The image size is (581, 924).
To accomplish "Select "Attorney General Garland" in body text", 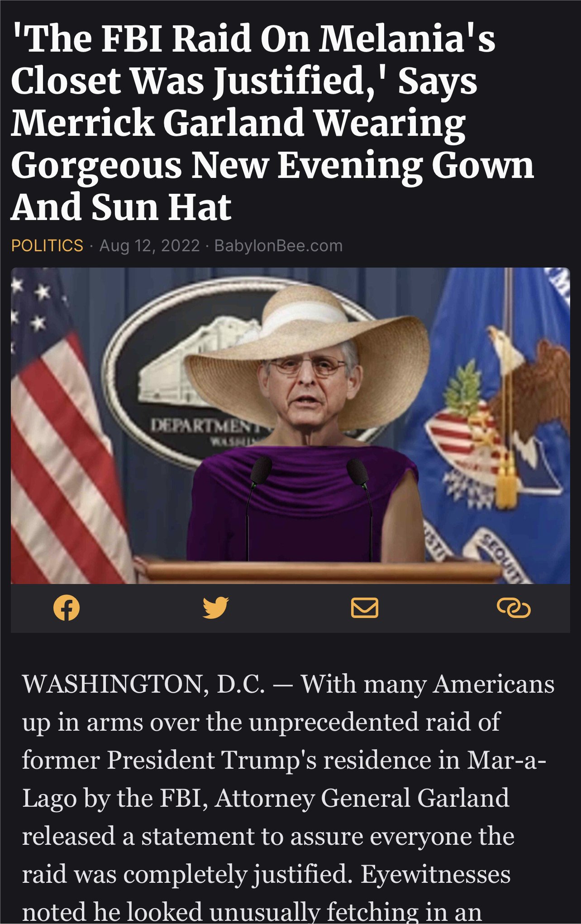I will click(362, 798).
